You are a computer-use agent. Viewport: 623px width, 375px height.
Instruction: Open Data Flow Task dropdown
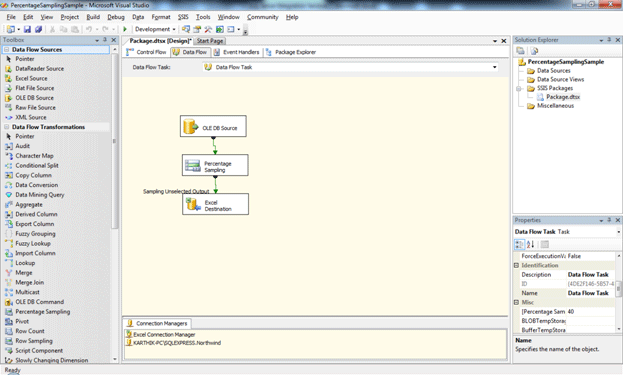495,68
